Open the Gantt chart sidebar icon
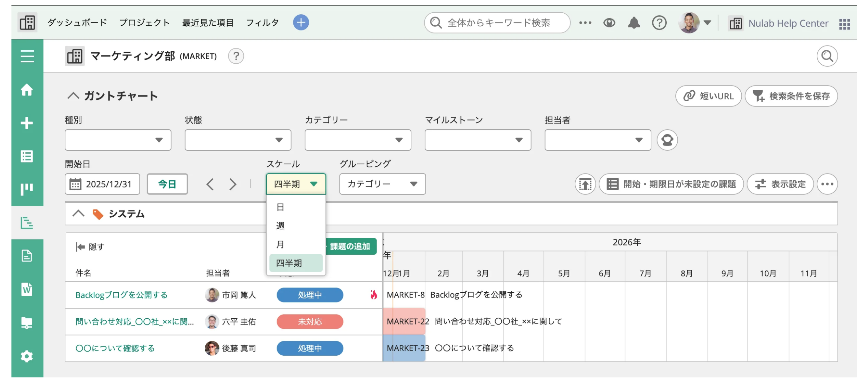868x382 pixels. (27, 223)
